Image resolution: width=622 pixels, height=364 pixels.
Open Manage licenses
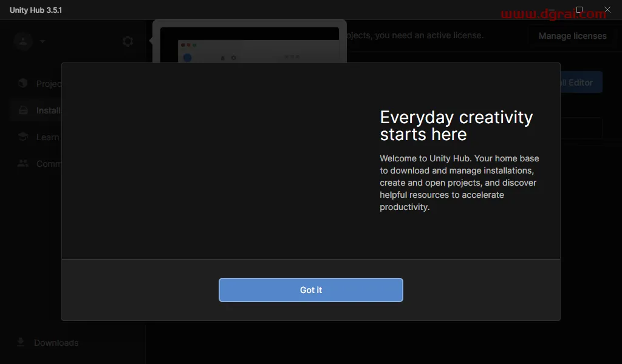pyautogui.click(x=572, y=36)
